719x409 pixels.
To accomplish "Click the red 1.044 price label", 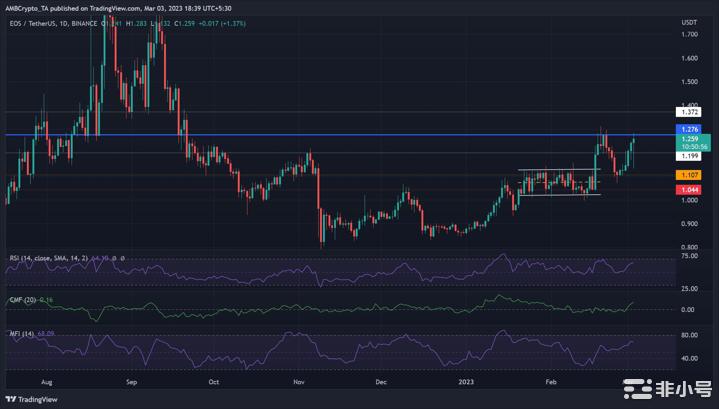I will (690, 189).
